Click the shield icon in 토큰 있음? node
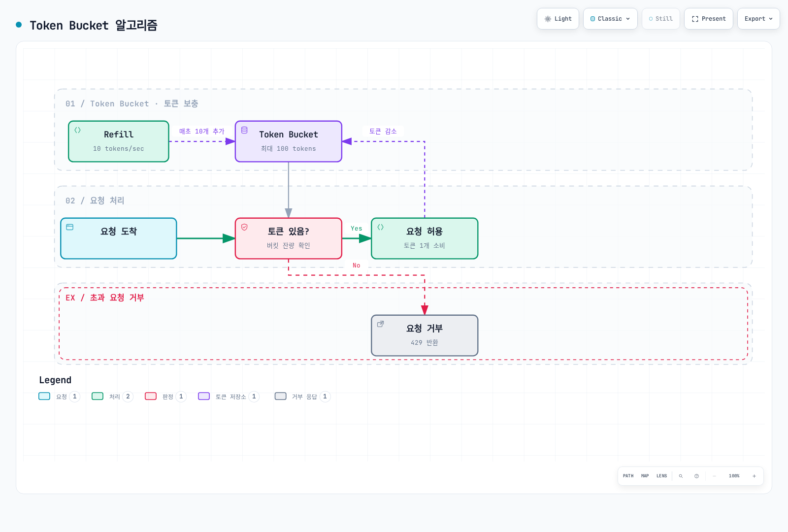The height and width of the screenshot is (532, 788). (244, 227)
